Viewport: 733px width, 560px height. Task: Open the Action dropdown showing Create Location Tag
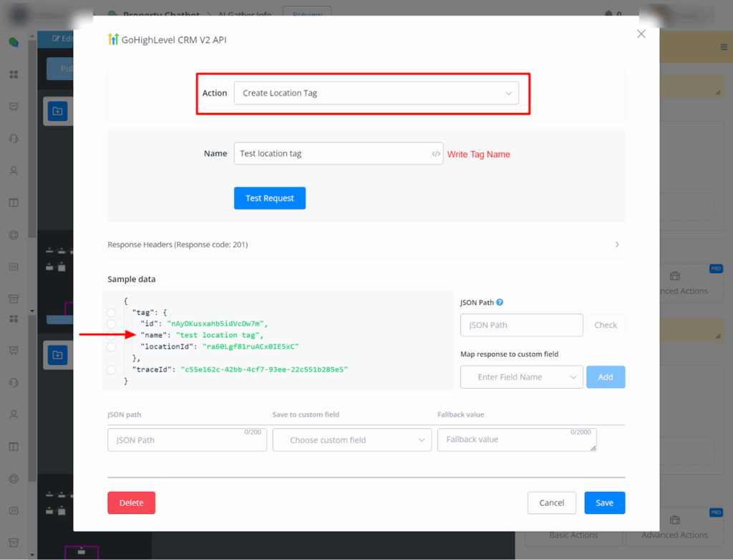point(376,93)
